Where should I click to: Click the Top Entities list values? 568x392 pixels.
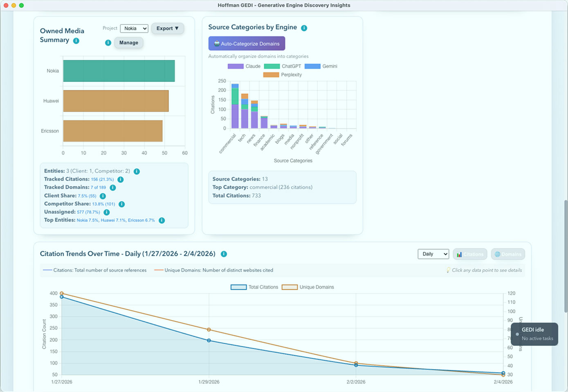[x=116, y=220]
